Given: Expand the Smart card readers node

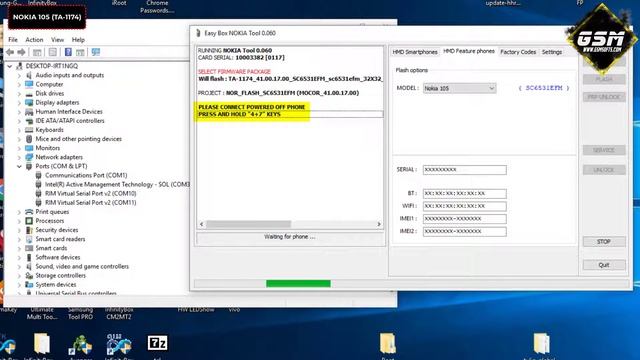Looking at the screenshot, I should coord(19,239).
